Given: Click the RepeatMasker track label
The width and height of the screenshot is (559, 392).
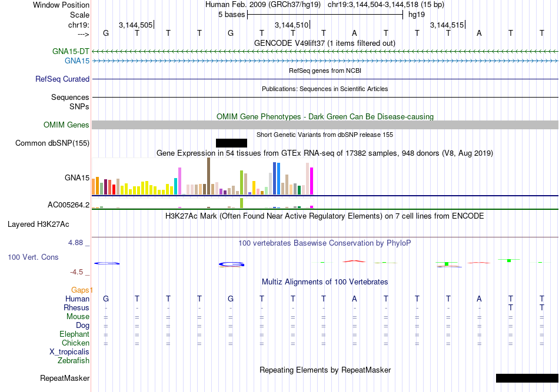Looking at the screenshot, I should pyautogui.click(x=65, y=378).
